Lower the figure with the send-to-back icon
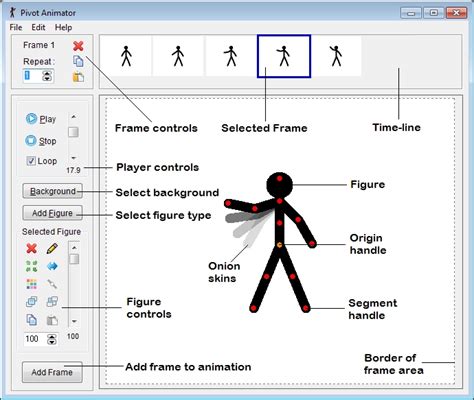The image size is (474, 400). click(x=52, y=302)
